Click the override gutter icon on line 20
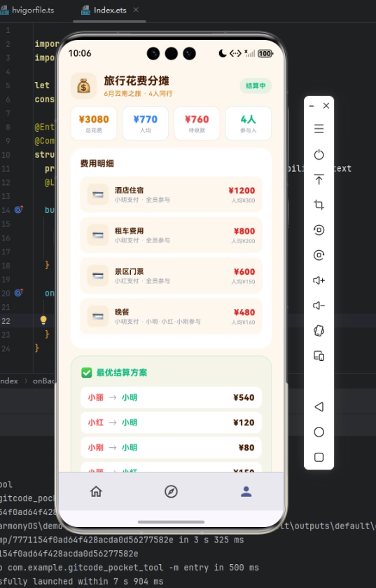The image size is (376, 588). coord(19,292)
